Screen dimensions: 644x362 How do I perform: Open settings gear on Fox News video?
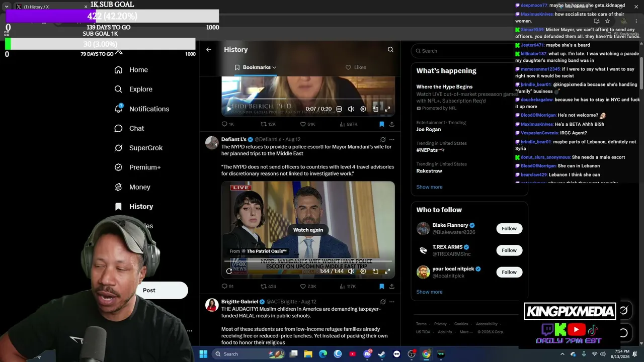click(x=363, y=271)
